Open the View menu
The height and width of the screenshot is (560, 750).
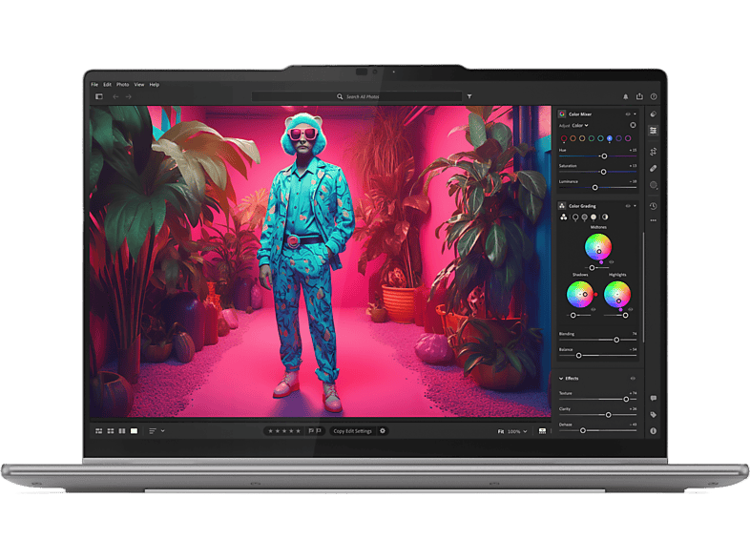point(139,85)
